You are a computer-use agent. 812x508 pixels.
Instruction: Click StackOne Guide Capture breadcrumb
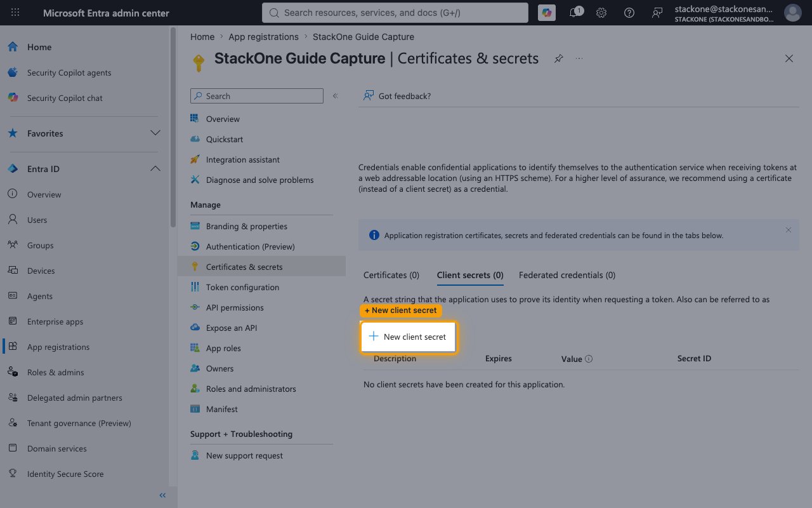coord(363,37)
